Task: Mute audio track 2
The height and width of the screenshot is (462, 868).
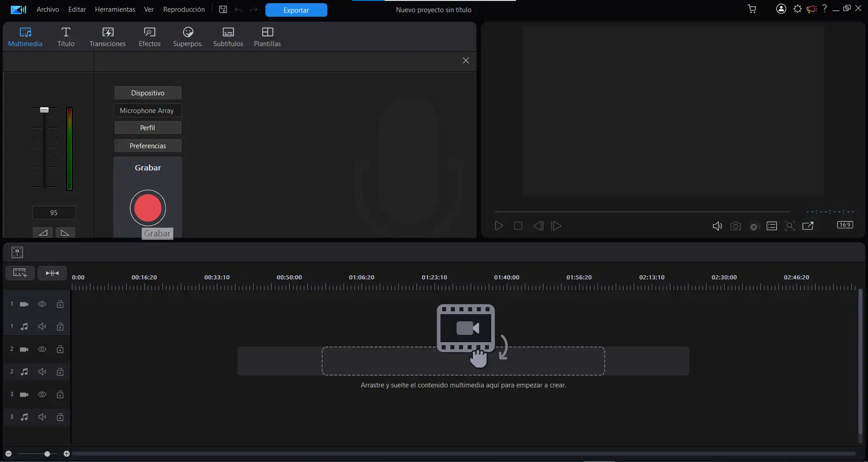Action: pyautogui.click(x=42, y=372)
